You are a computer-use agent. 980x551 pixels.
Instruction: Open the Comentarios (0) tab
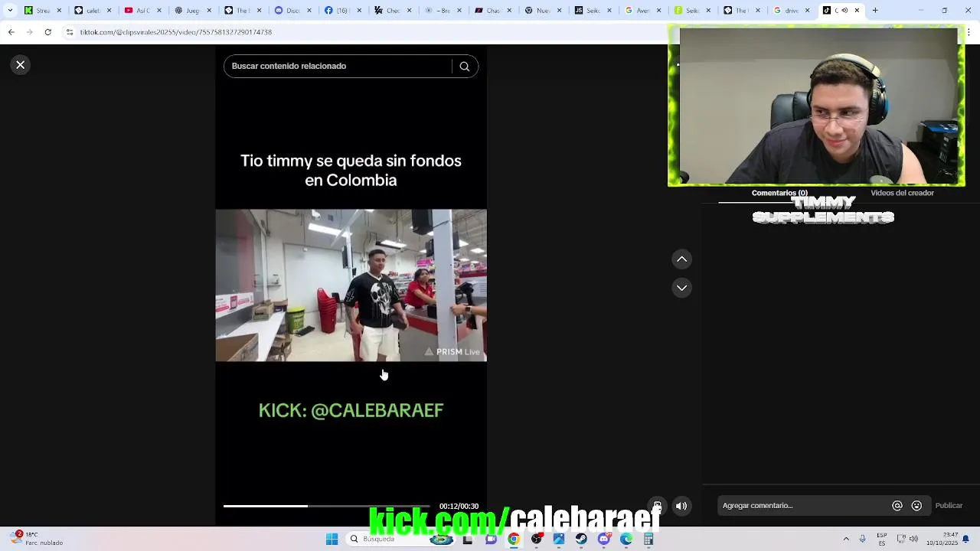tap(779, 193)
